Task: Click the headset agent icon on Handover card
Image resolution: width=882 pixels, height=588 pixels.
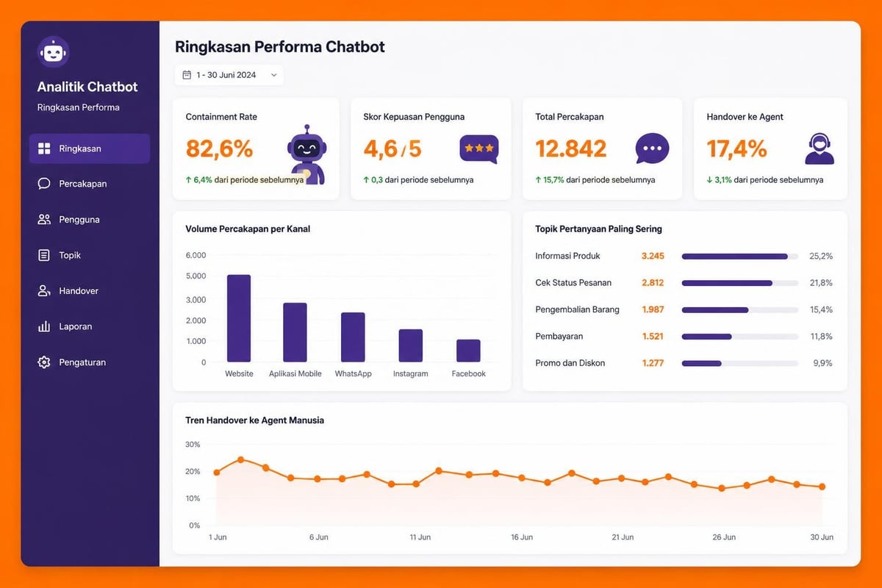Action: (819, 148)
